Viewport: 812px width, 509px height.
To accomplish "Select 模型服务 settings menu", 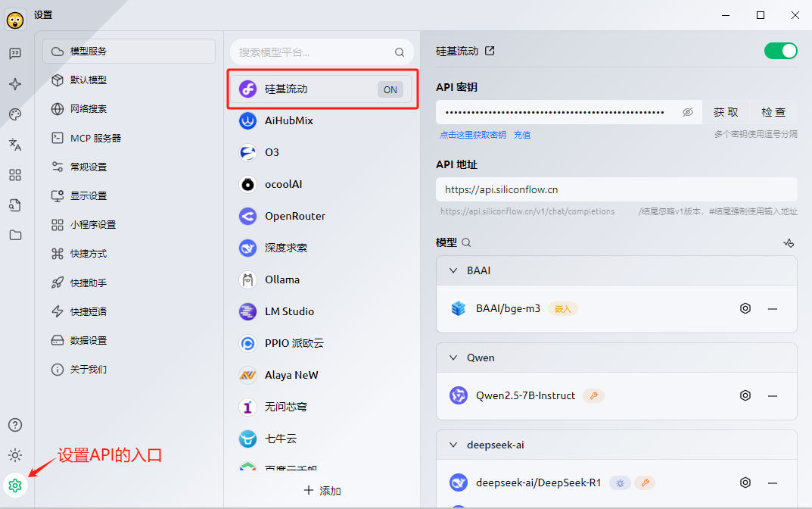I will coord(129,52).
